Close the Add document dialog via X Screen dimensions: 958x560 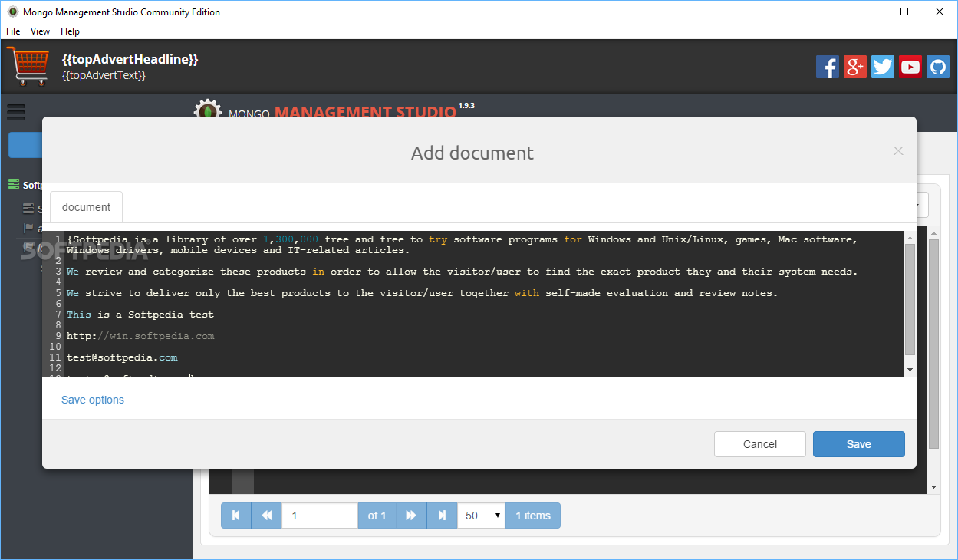898,151
